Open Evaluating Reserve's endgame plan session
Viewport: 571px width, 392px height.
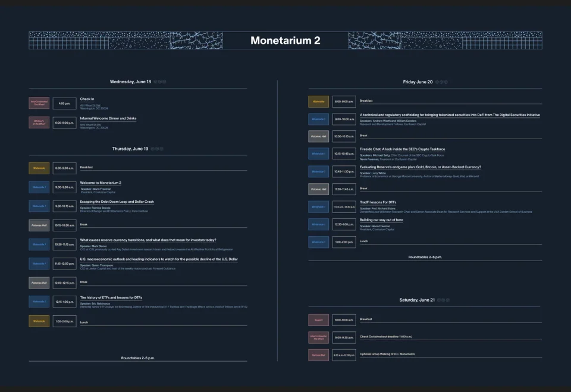pyautogui.click(x=421, y=167)
